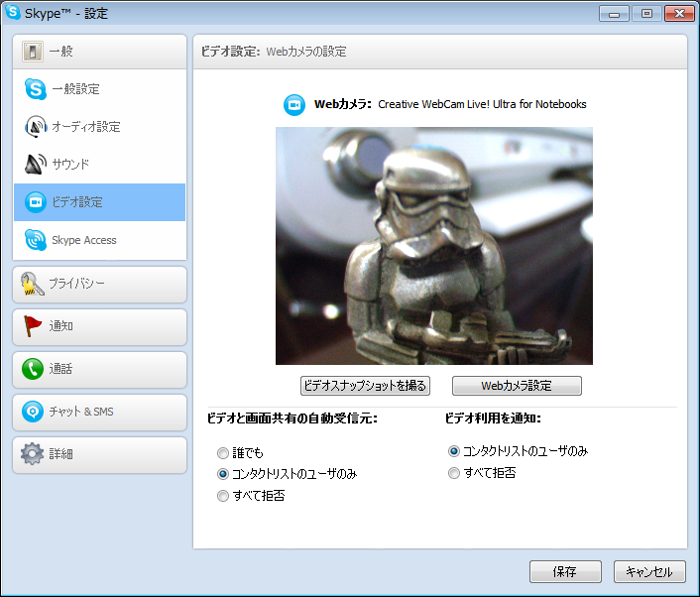Select すべて拒否 under ビデオ利用を通知

[453, 473]
